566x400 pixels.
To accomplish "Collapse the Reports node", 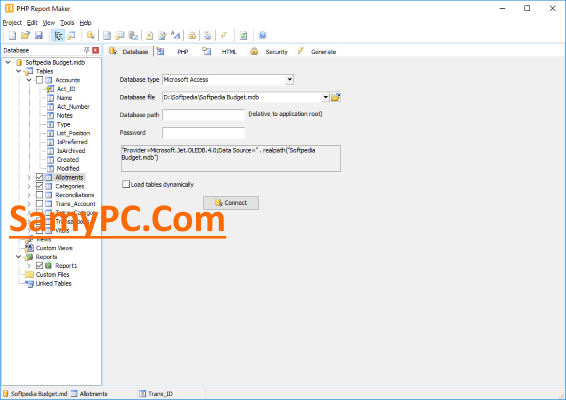I will tap(18, 257).
